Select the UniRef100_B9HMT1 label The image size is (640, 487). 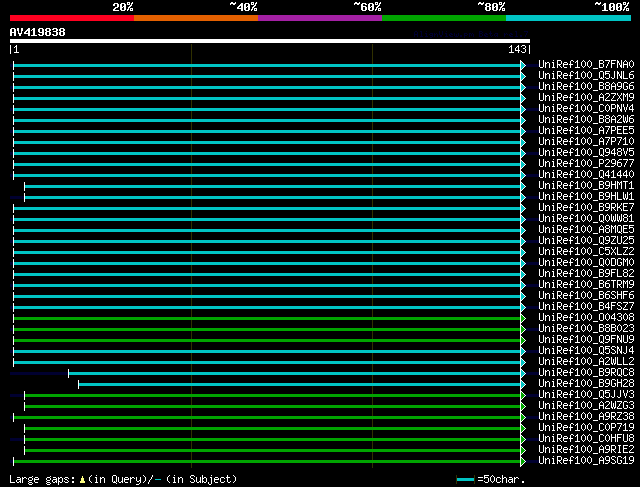click(x=586, y=186)
